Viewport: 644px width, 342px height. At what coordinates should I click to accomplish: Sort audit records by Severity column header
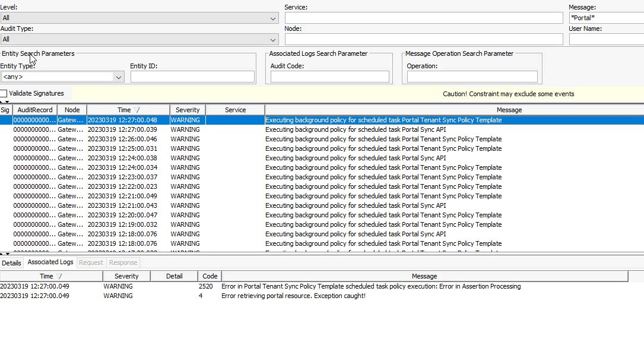tap(188, 110)
